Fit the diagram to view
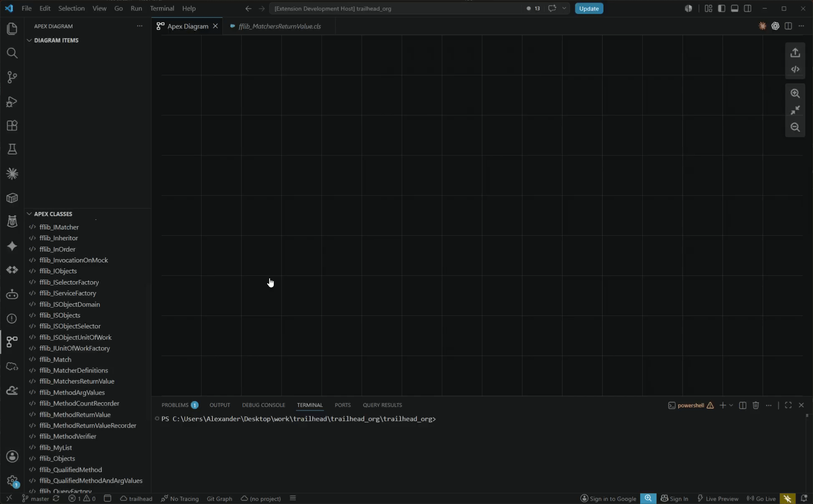813x504 pixels. [x=795, y=110]
